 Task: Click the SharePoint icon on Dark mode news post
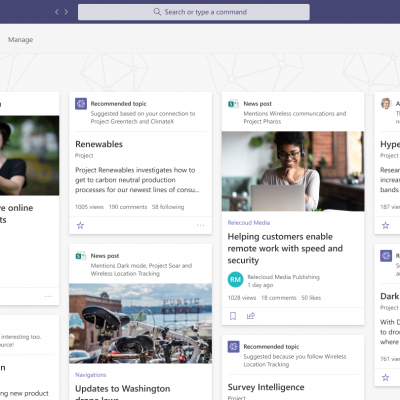(x=81, y=256)
